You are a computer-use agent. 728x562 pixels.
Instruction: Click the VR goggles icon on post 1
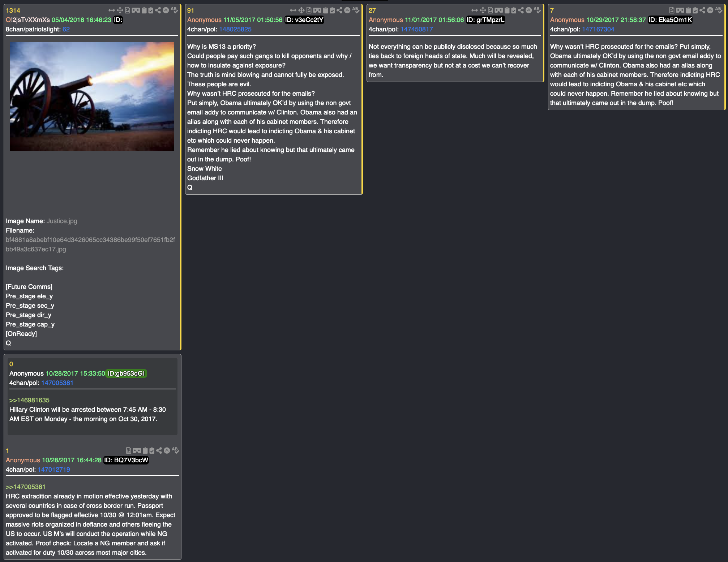tap(137, 450)
